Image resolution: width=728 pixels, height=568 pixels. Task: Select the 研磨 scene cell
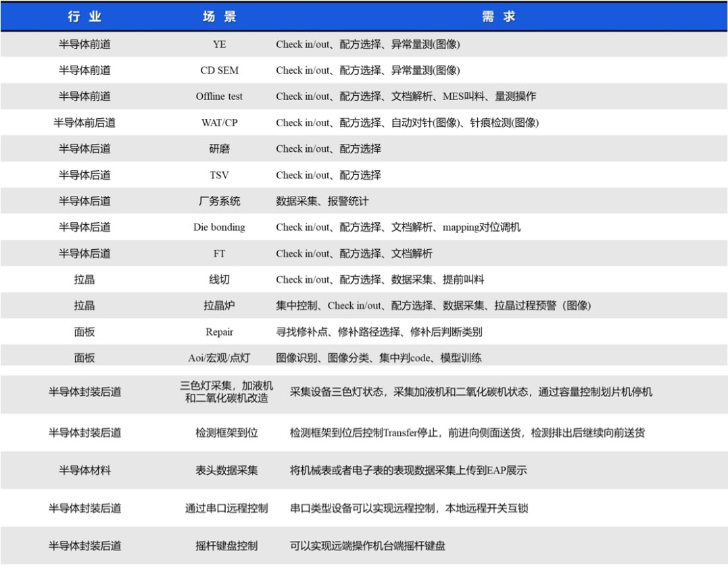tap(220, 149)
